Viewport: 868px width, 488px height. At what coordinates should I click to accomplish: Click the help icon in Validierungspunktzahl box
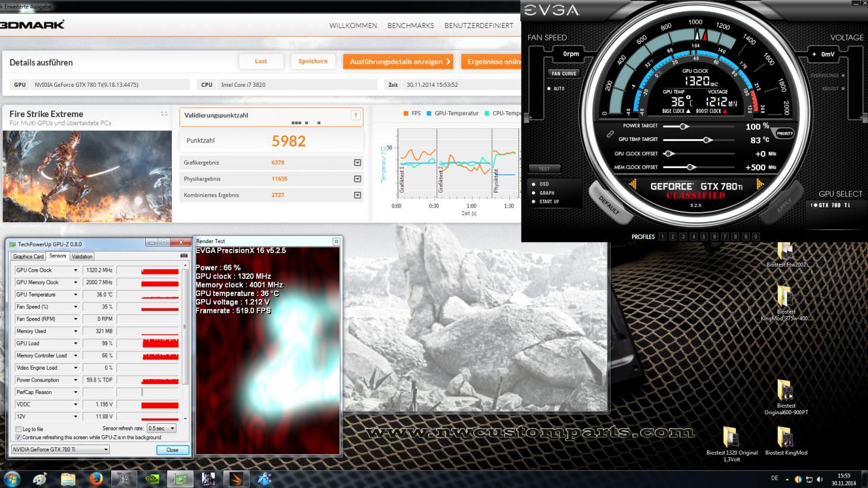click(356, 115)
